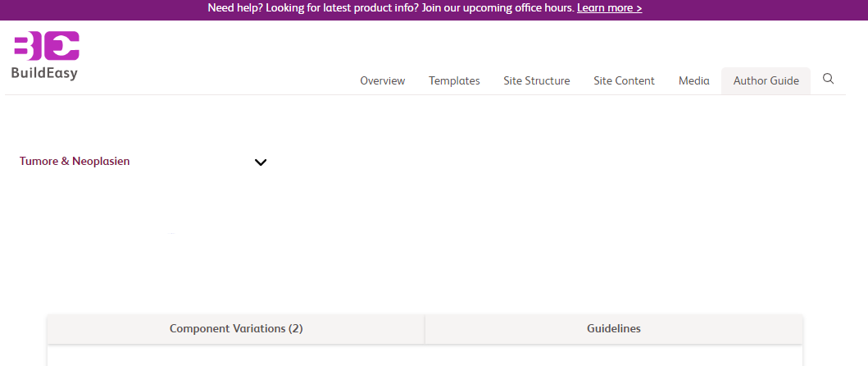Open the Learn more link in banner
Viewport: 868px width, 366px height.
pos(610,8)
